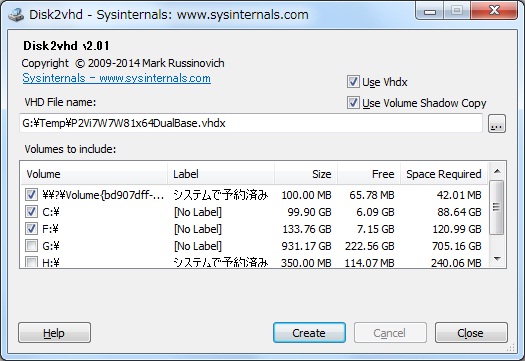Click the VHD File name input field
Screen dimensions: 525x361
point(251,123)
